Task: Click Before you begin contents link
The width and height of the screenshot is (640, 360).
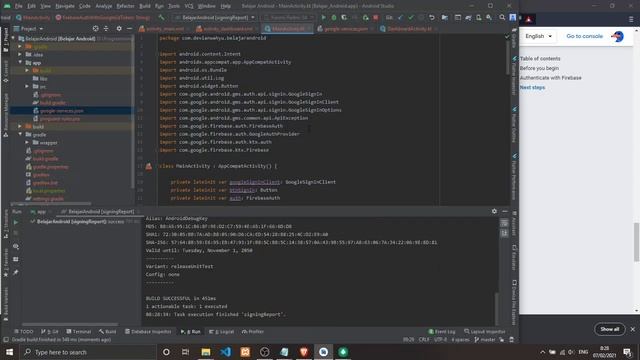Action: pos(539,68)
